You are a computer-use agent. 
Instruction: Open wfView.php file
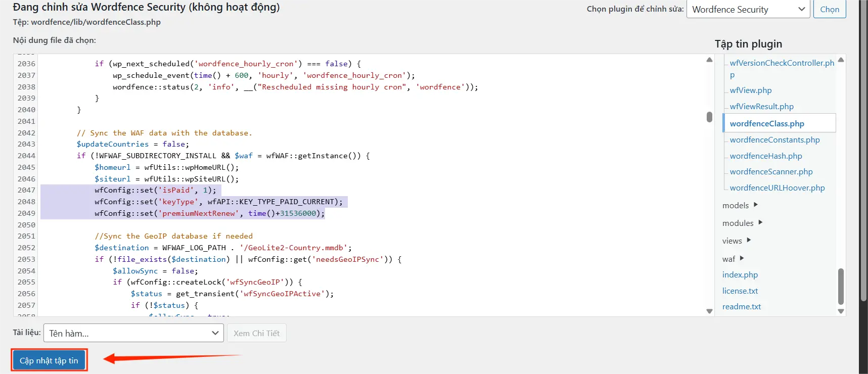750,90
